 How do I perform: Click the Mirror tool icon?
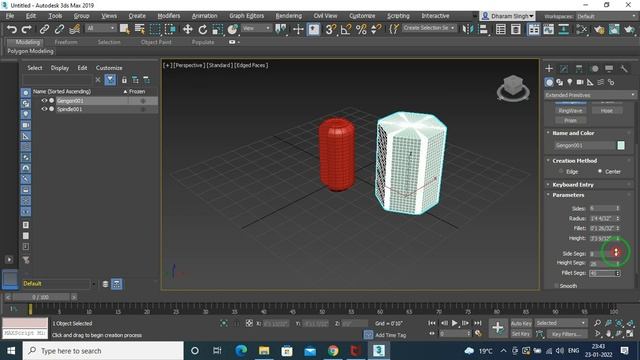pos(468,29)
